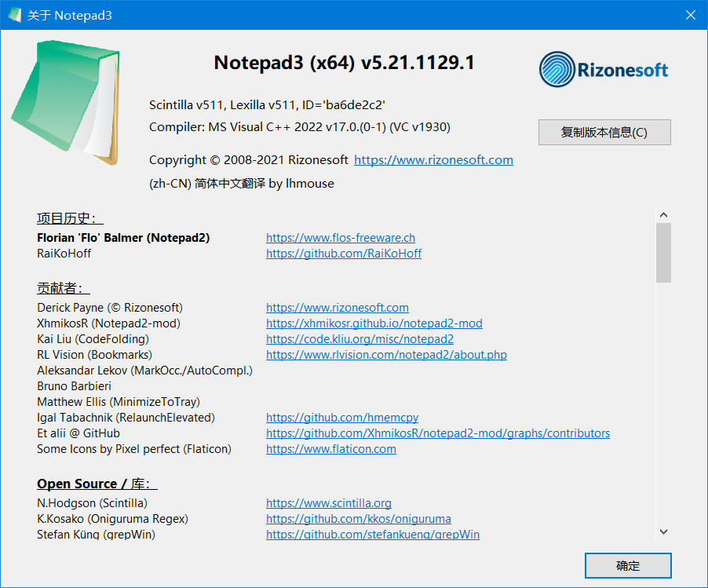The width and height of the screenshot is (708, 588).
Task: Click the Notepad3 notepad logo image
Action: coord(66,103)
